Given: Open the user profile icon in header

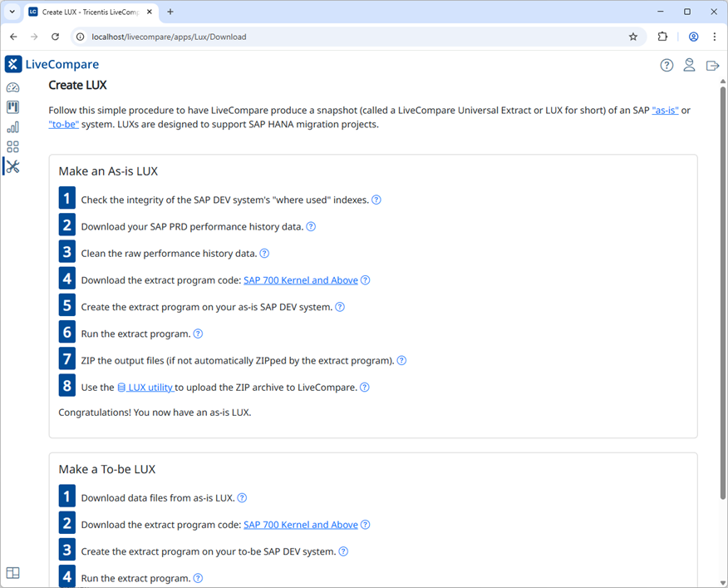Looking at the screenshot, I should pos(690,65).
